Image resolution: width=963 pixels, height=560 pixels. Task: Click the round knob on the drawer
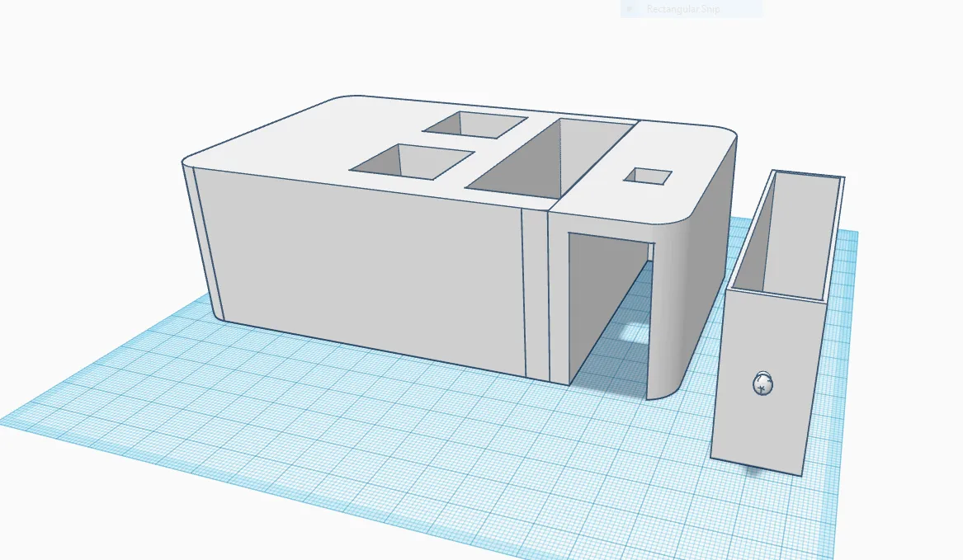762,384
